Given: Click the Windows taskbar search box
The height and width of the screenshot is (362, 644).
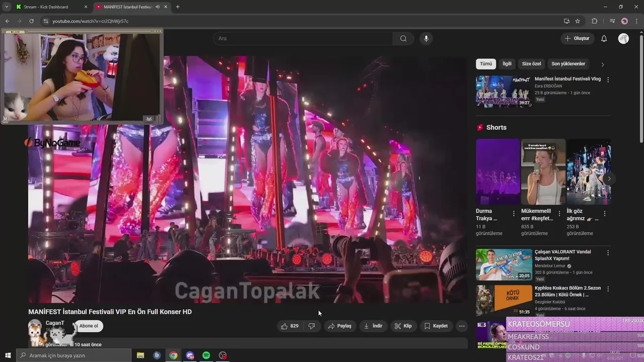Looking at the screenshot, I should pyautogui.click(x=74, y=355).
